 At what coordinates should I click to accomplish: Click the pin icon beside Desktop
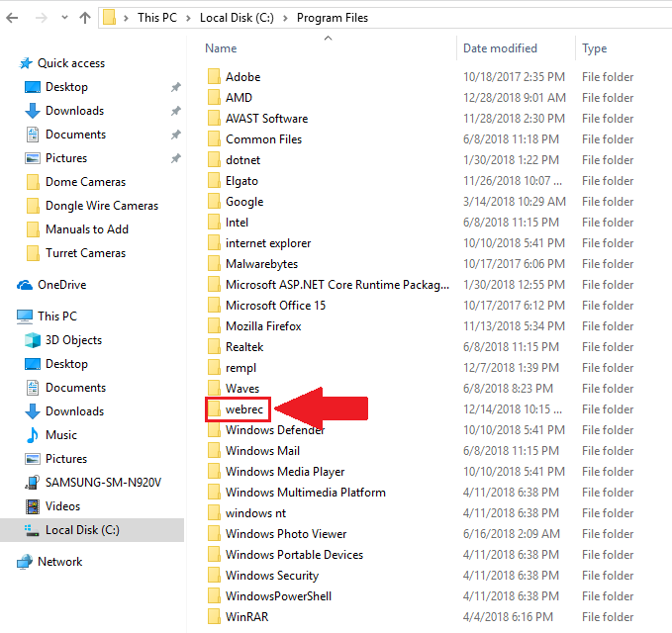(x=176, y=87)
